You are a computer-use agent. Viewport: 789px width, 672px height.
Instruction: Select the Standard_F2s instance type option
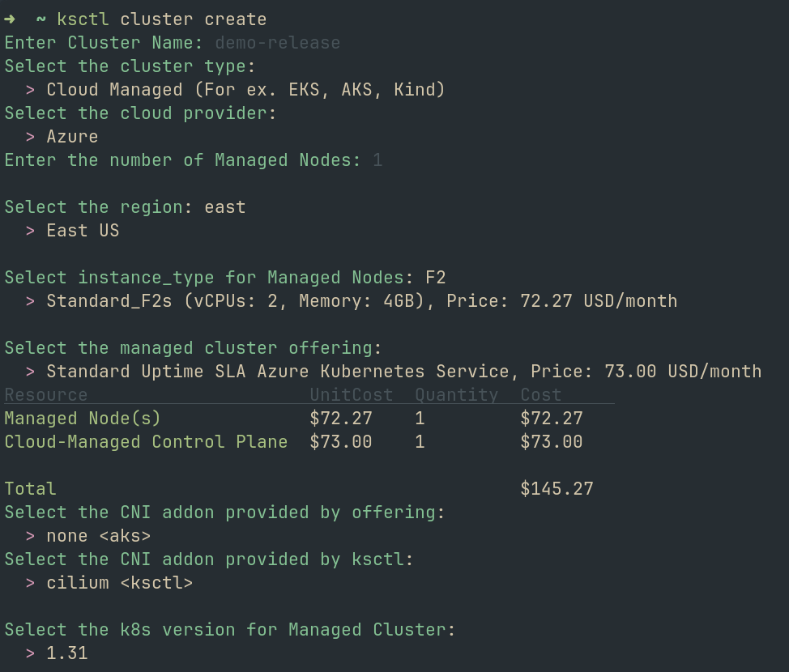(361, 300)
